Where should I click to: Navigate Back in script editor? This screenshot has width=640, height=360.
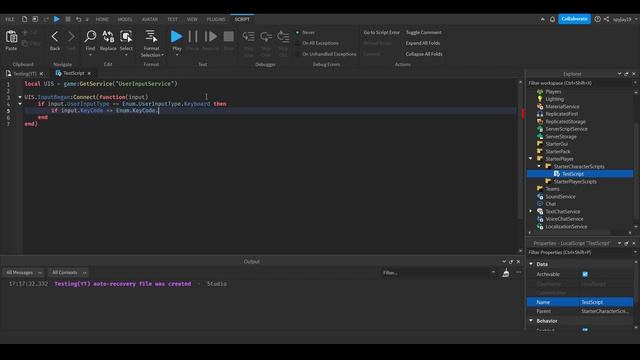(x=55, y=37)
